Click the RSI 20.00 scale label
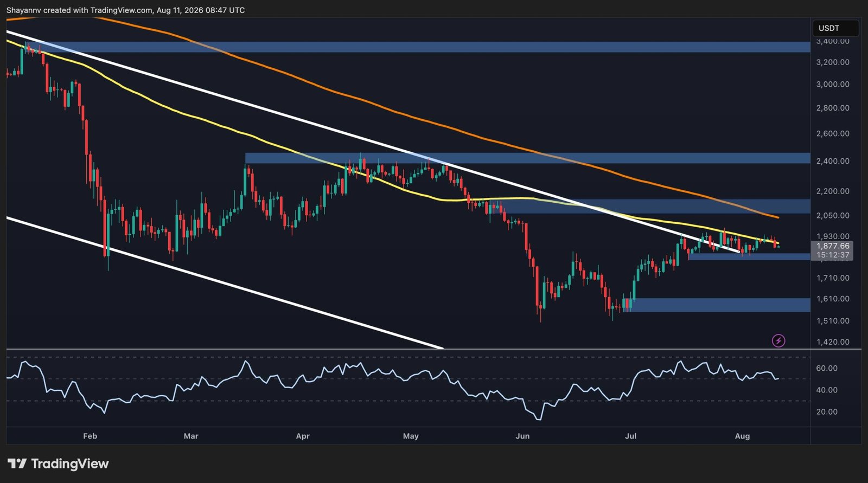Image resolution: width=868 pixels, height=483 pixels. (x=827, y=412)
